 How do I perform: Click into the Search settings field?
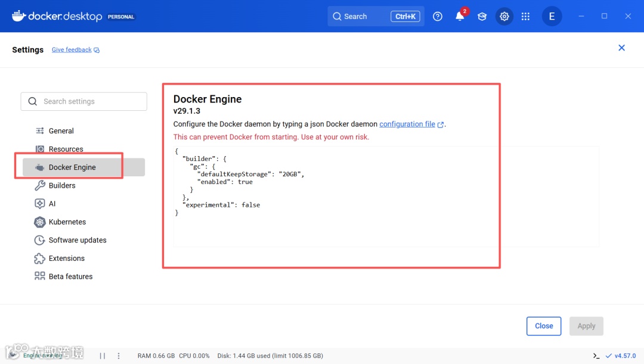(84, 101)
